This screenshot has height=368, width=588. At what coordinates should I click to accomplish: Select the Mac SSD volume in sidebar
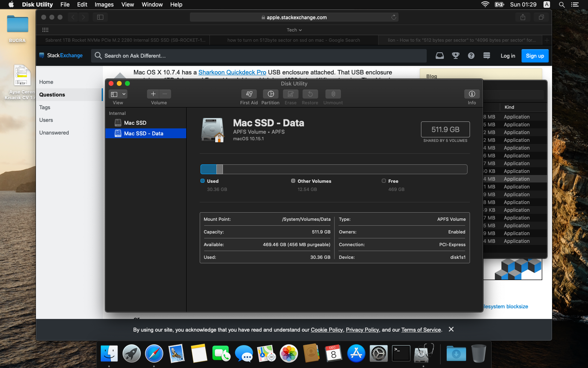[x=146, y=123]
